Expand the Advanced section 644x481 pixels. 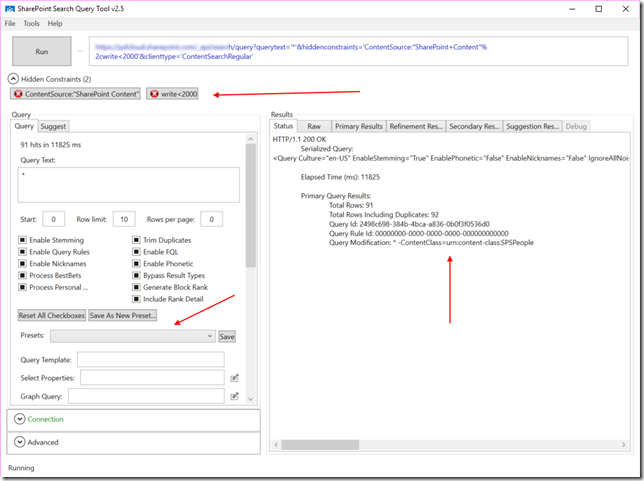click(19, 442)
